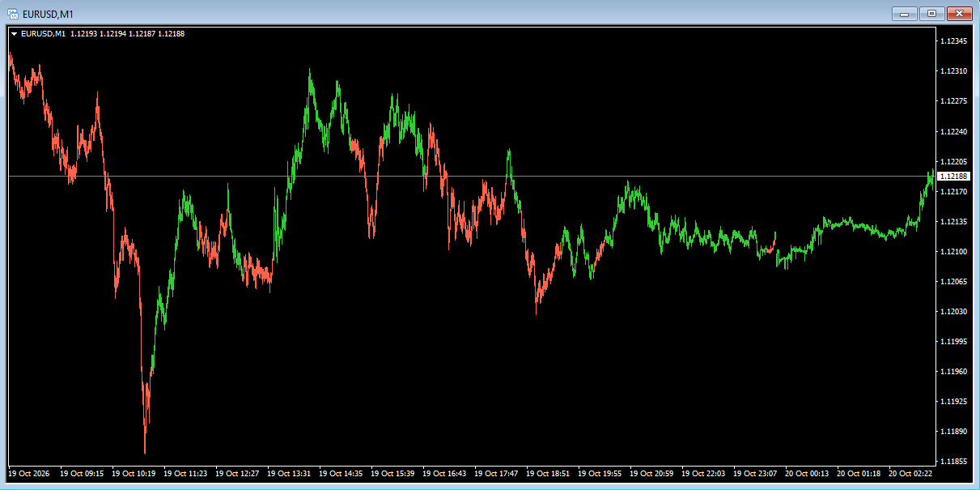This screenshot has width=980, height=490.
Task: Click price axis label 1.12065
Action: point(953,281)
